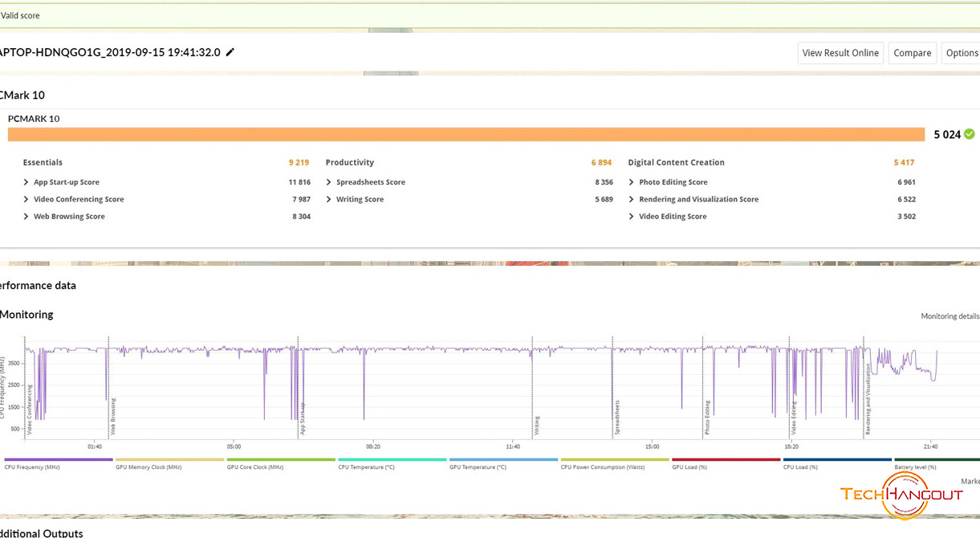Image resolution: width=980 pixels, height=538 pixels.
Task: Pick the Rendering and Visualization chart marker
Action: (x=868, y=399)
